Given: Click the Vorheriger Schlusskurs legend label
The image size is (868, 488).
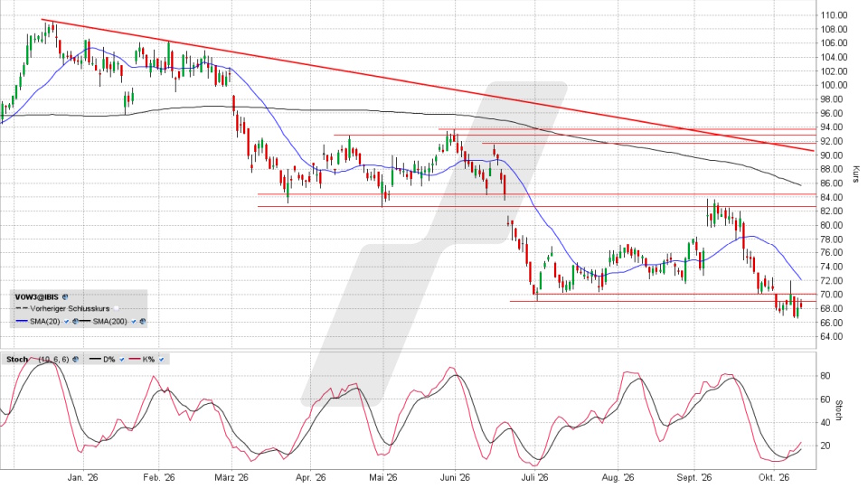Looking at the screenshot, I should tap(70, 309).
